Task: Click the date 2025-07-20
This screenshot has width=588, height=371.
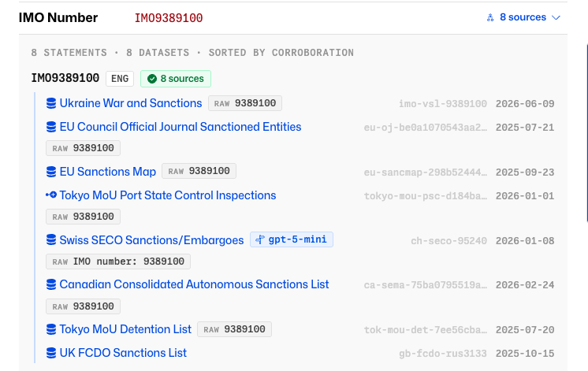Action: [x=525, y=330]
